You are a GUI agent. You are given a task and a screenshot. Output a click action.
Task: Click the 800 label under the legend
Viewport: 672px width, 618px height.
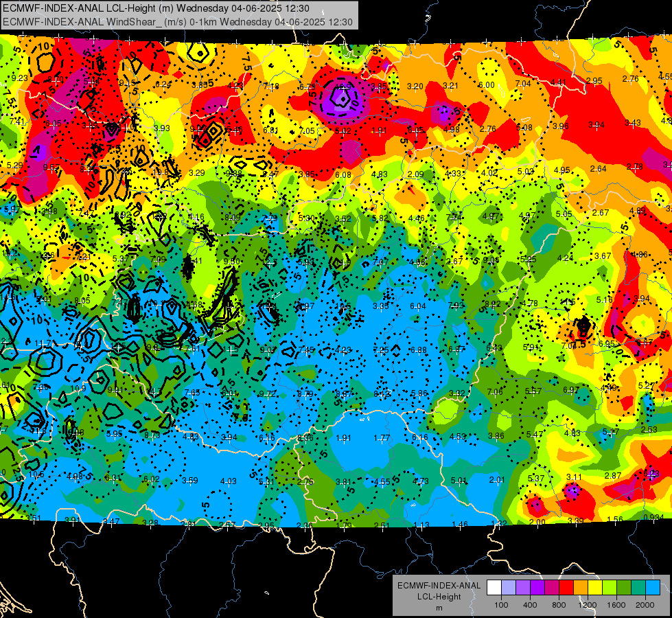point(559,605)
